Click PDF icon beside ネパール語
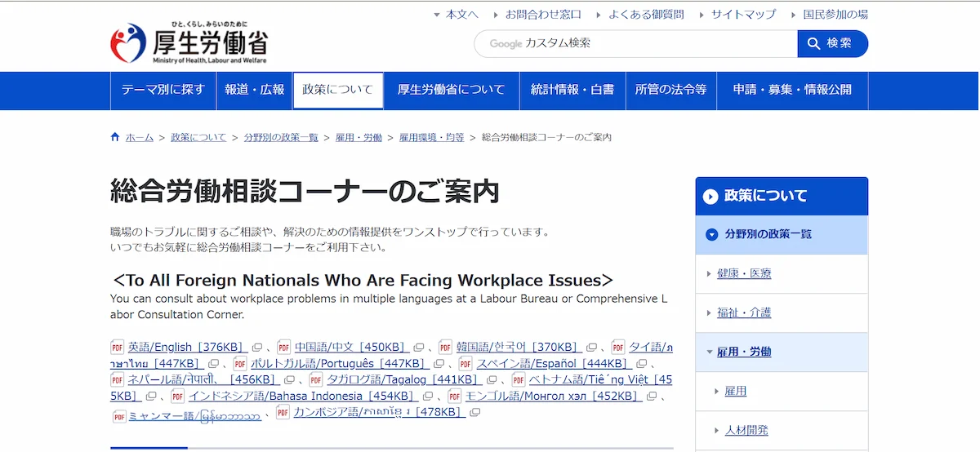 coord(118,379)
